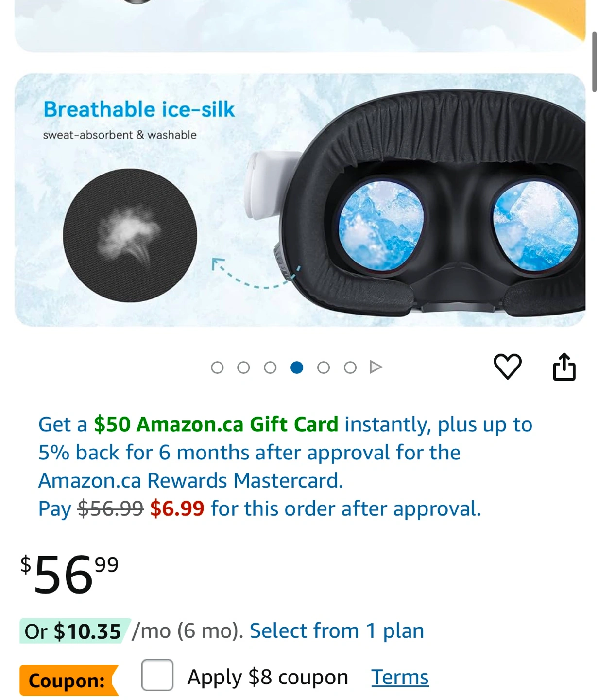Click the orange Coupon badge
This screenshot has height=700, width=598.
pyautogui.click(x=68, y=680)
